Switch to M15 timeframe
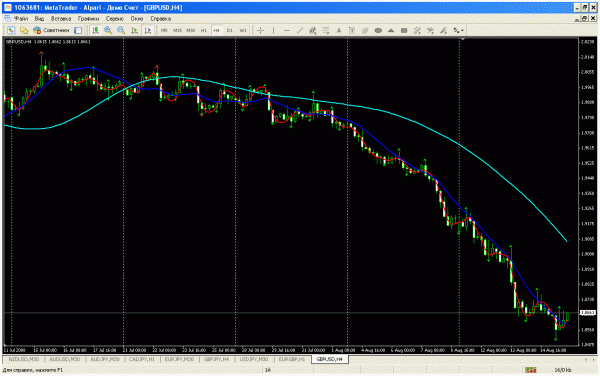Viewport: 600px width, 376px height. 177,30
